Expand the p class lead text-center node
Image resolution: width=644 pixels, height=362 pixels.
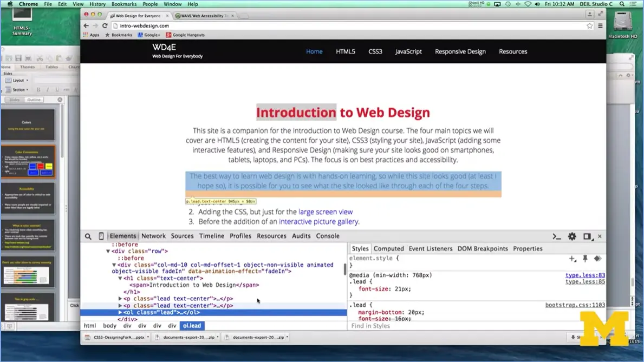click(120, 299)
